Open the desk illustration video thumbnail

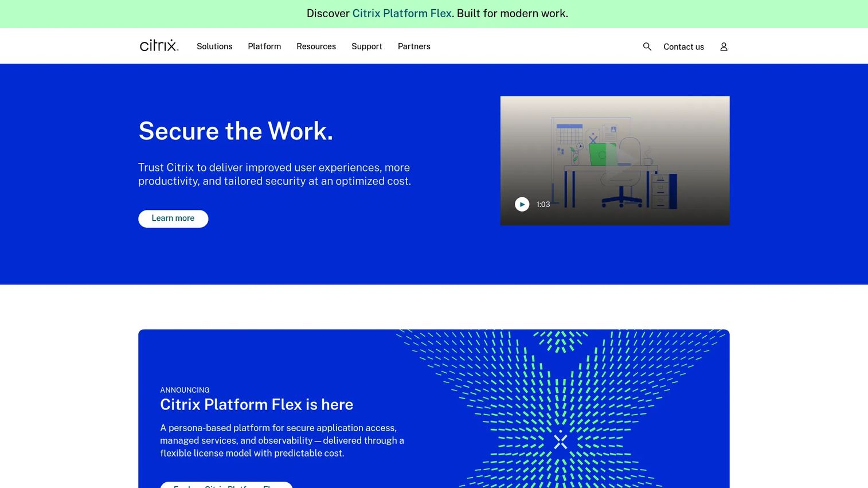tap(615, 161)
